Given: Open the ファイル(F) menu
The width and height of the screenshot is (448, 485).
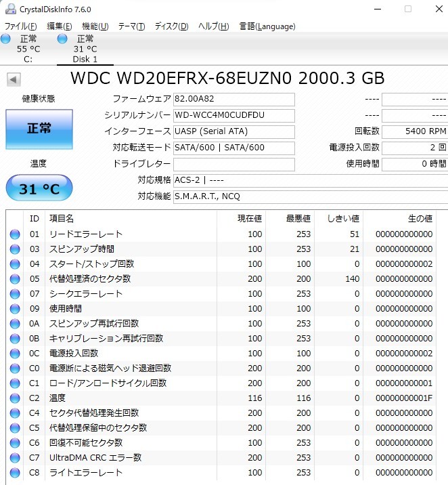Looking at the screenshot, I should [x=21, y=26].
